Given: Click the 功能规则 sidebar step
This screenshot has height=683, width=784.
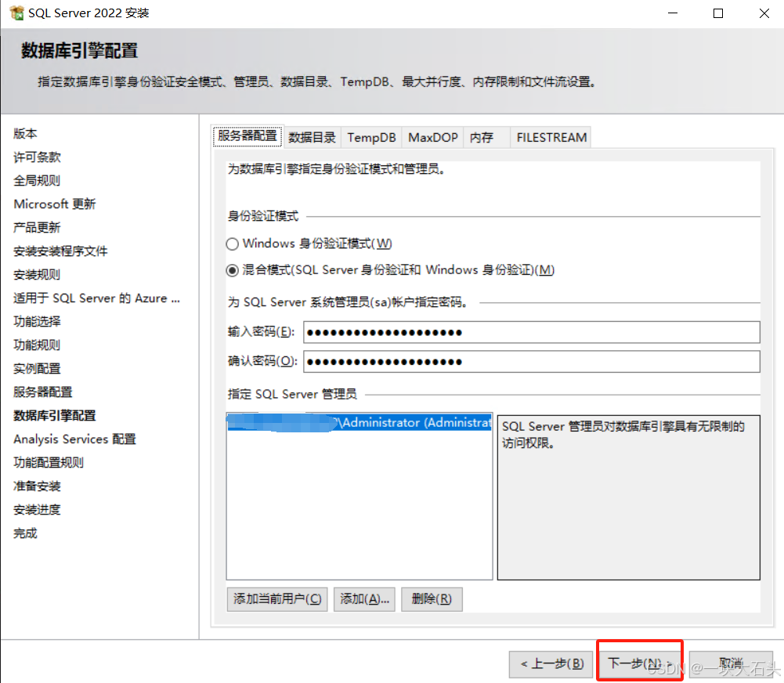Looking at the screenshot, I should [37, 345].
